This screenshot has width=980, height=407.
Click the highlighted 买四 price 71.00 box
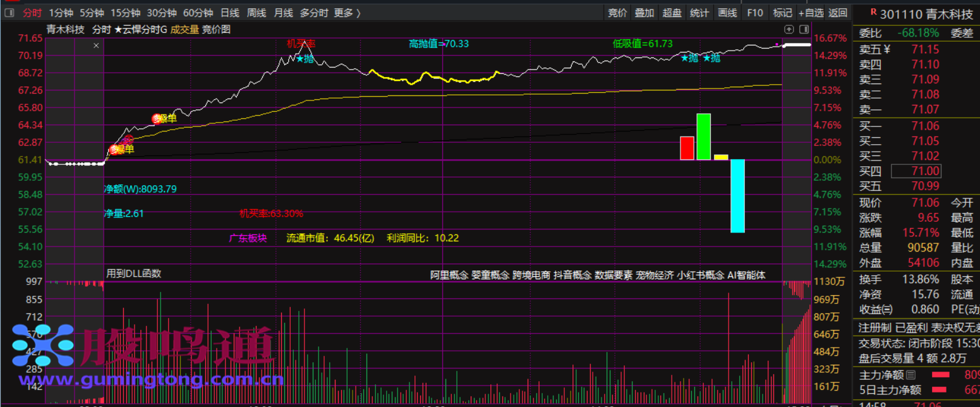[x=916, y=171]
